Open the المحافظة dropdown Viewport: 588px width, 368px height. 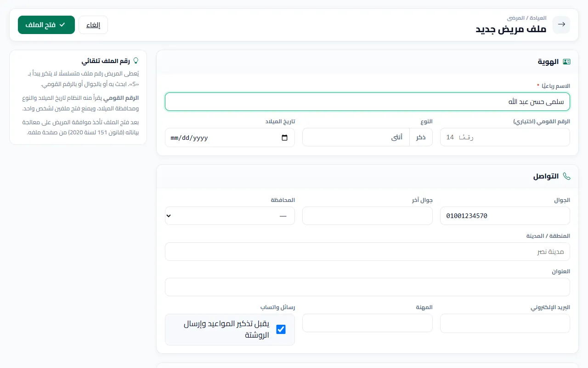[x=230, y=216]
